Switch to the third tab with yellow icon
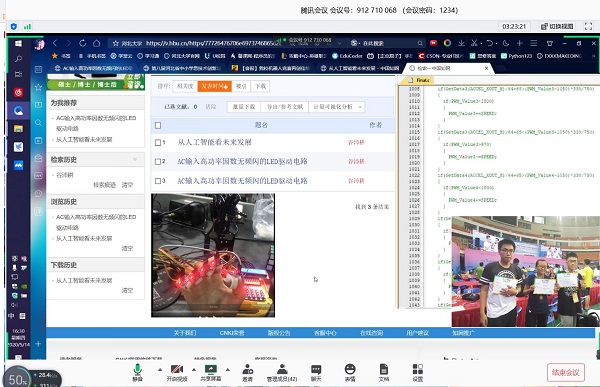Screen dimensions: 600x387 pos(271,68)
